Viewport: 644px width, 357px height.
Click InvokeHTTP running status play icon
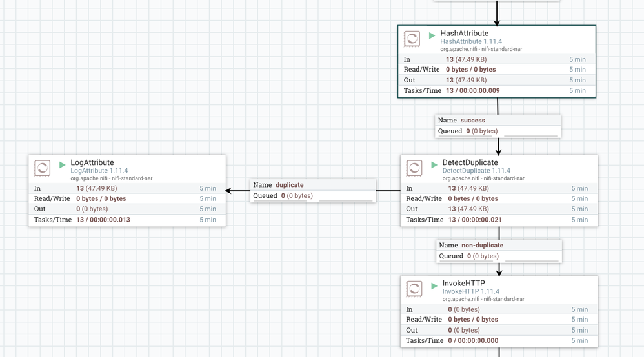pos(434,285)
